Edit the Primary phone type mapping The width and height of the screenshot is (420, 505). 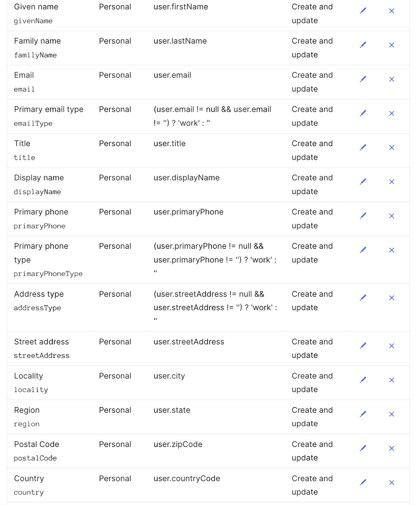[363, 250]
